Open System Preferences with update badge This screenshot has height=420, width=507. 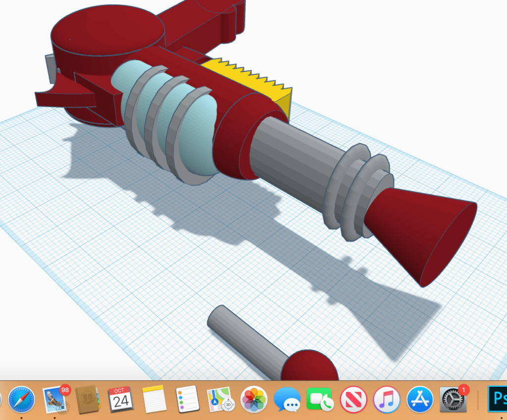[x=453, y=399]
